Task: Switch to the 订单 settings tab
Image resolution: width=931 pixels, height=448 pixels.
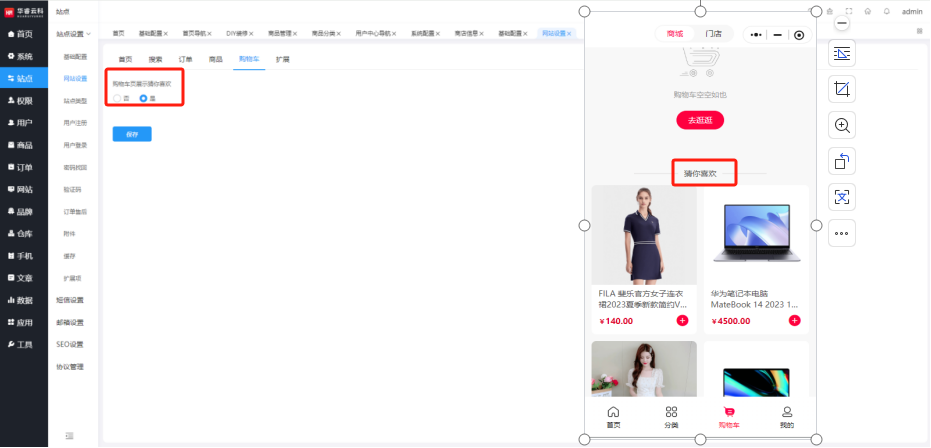Action: point(185,60)
